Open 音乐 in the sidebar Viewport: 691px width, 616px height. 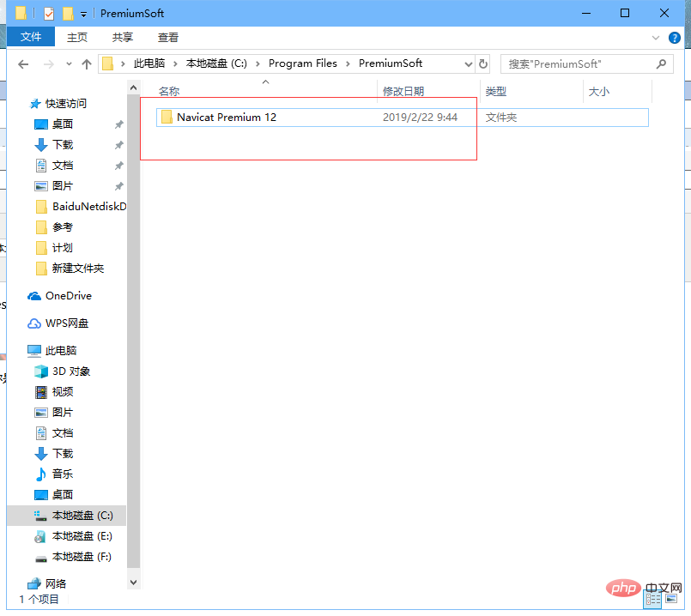tap(62, 474)
